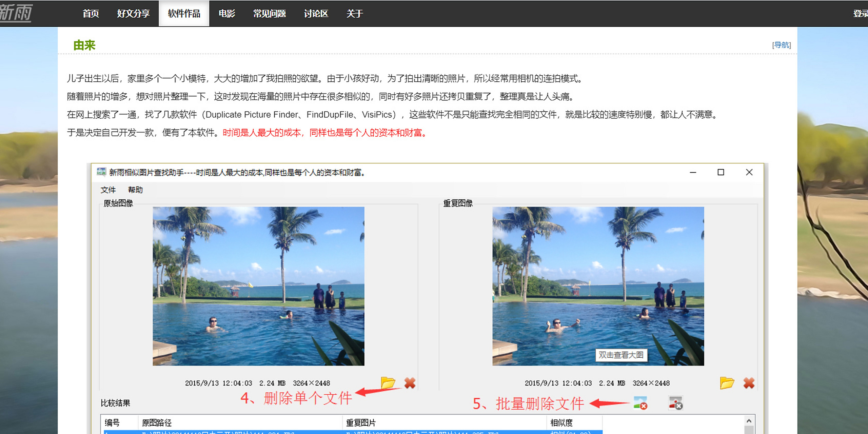Switch to the 首页 tab
This screenshot has width=868, height=434.
click(x=91, y=13)
